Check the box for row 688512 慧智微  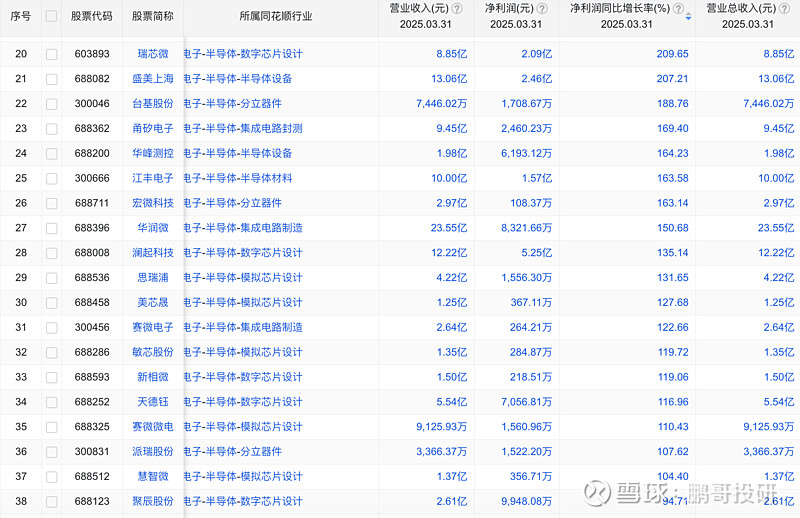(52, 477)
